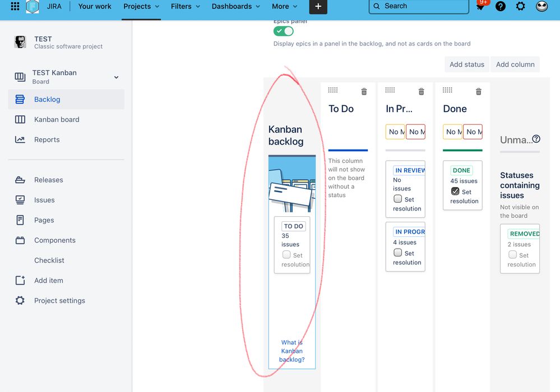560x392 pixels.
Task: Click the create plus button
Action: 318,6
